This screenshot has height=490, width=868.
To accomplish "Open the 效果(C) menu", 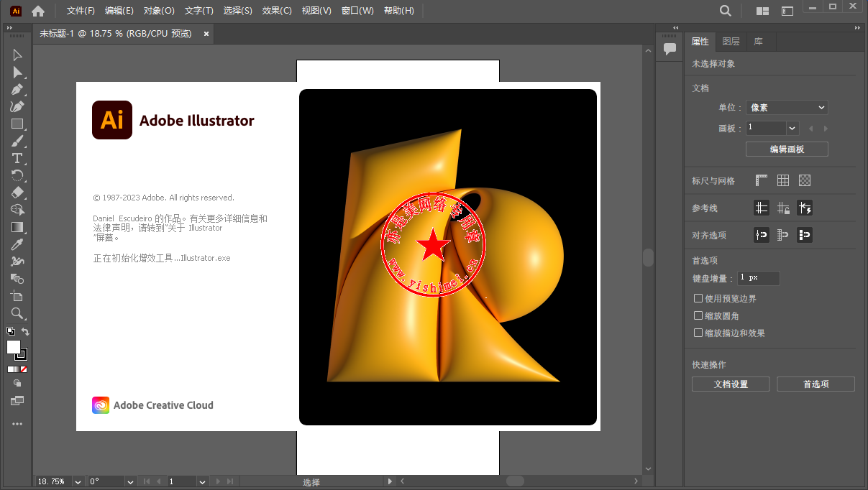I will pyautogui.click(x=277, y=11).
